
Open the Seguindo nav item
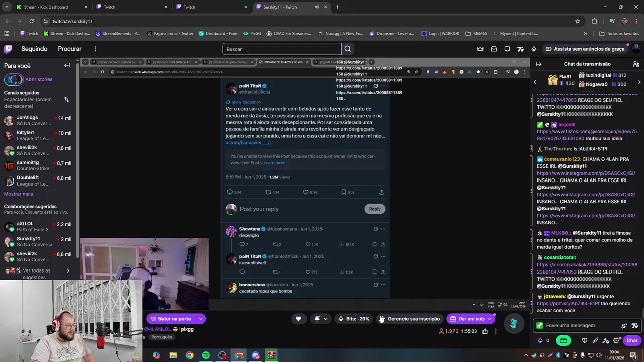[x=34, y=49]
